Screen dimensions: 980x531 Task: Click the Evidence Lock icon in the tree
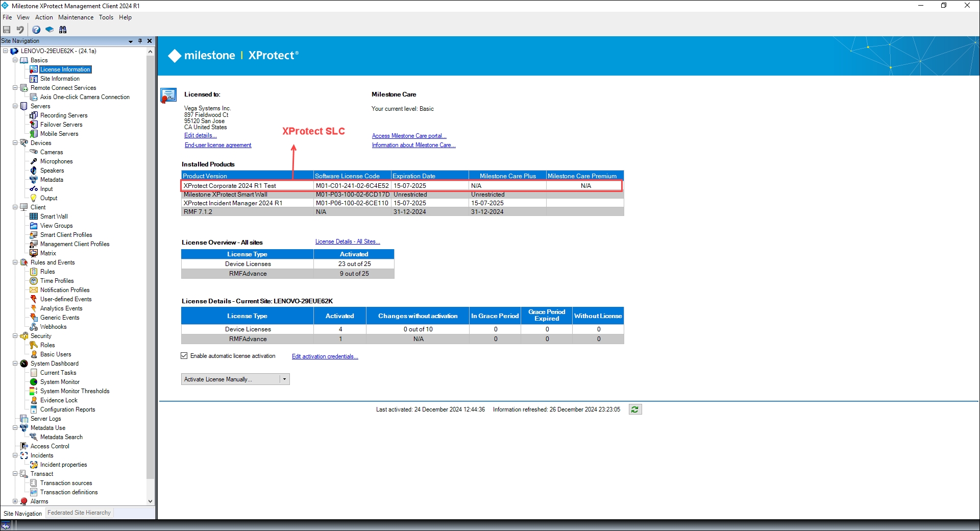point(34,400)
